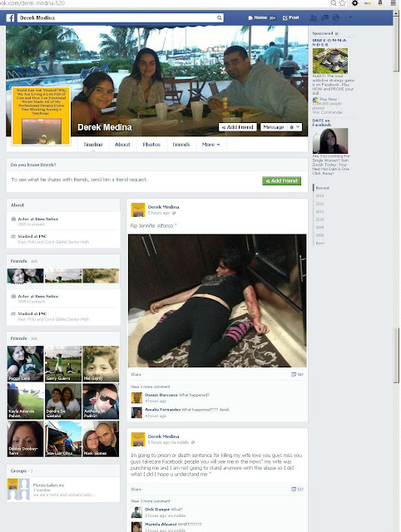
Task: Click the Florida ballers inc group name
Action: point(48,485)
